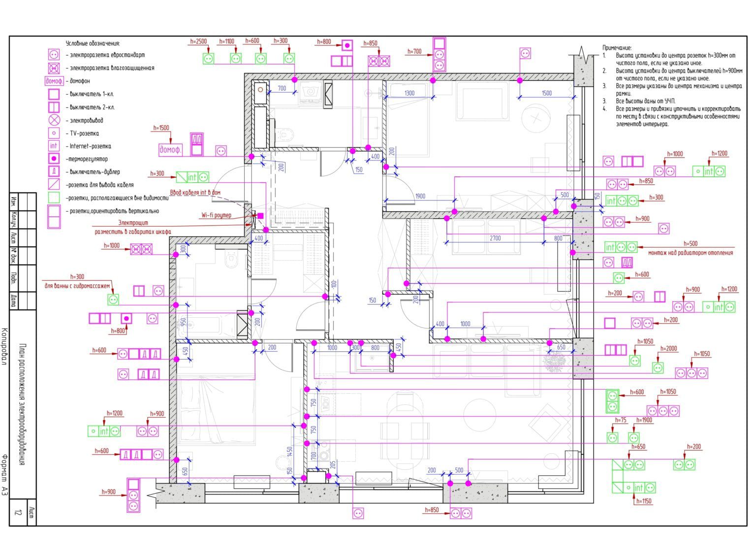756x535 pixels.
Task: Click sheet number 12 in the title block
Action: (x=18, y=513)
